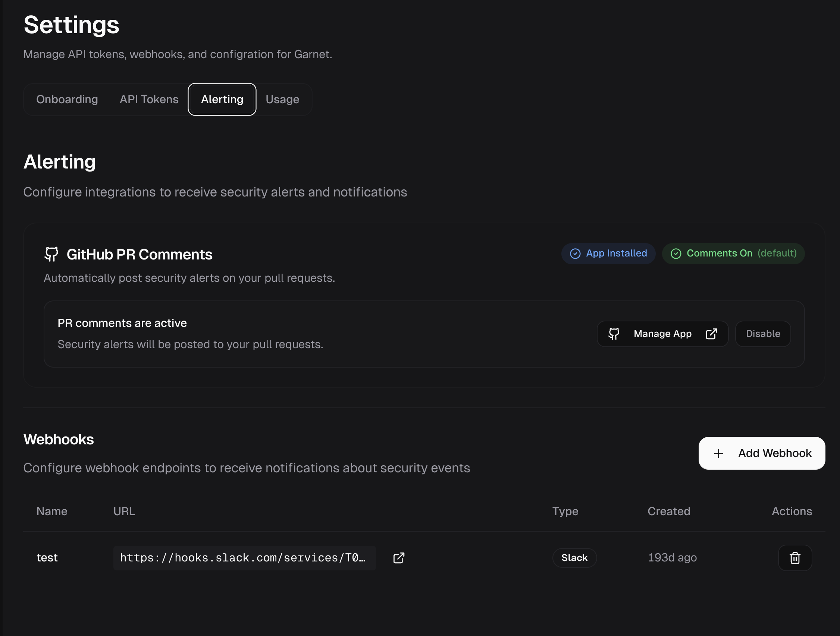Click the Slack type badge
This screenshot has width=840, height=636.
pyautogui.click(x=574, y=557)
